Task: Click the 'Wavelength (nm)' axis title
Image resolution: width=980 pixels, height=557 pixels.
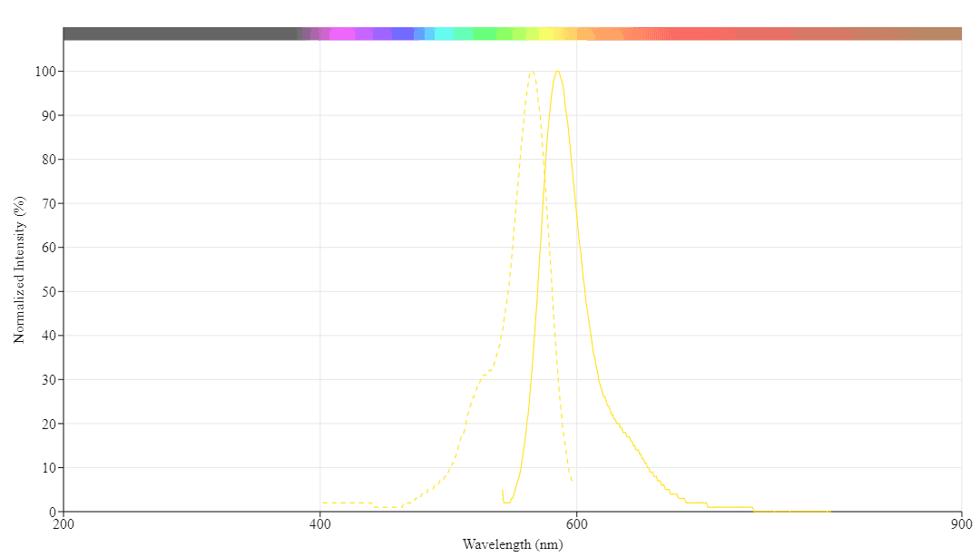Action: (x=513, y=544)
